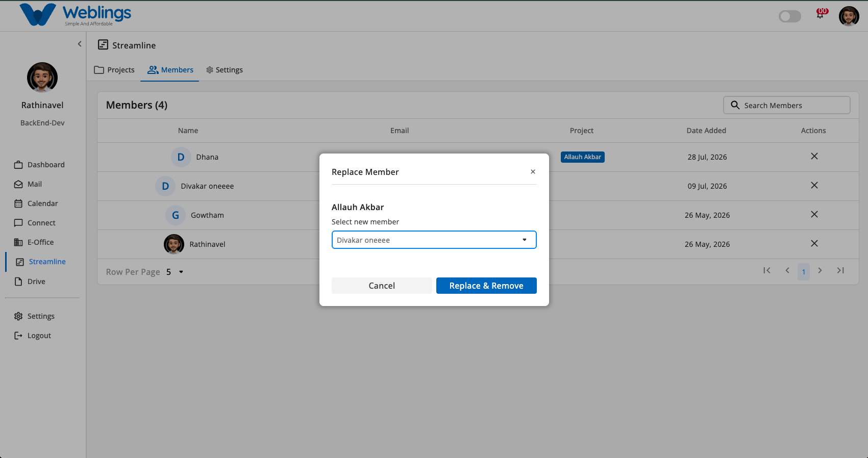Click the Allauh Akbar project tag

click(x=583, y=157)
